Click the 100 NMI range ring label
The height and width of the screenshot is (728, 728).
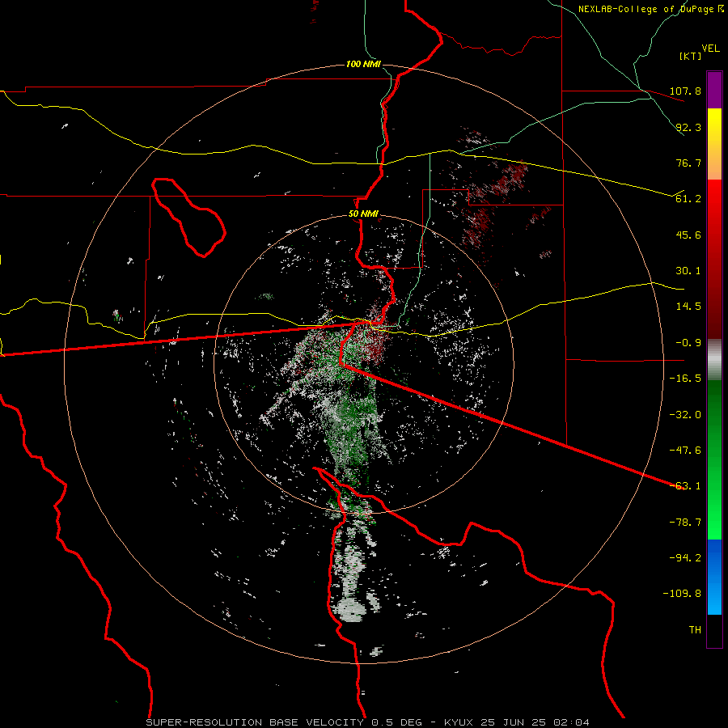pyautogui.click(x=363, y=64)
